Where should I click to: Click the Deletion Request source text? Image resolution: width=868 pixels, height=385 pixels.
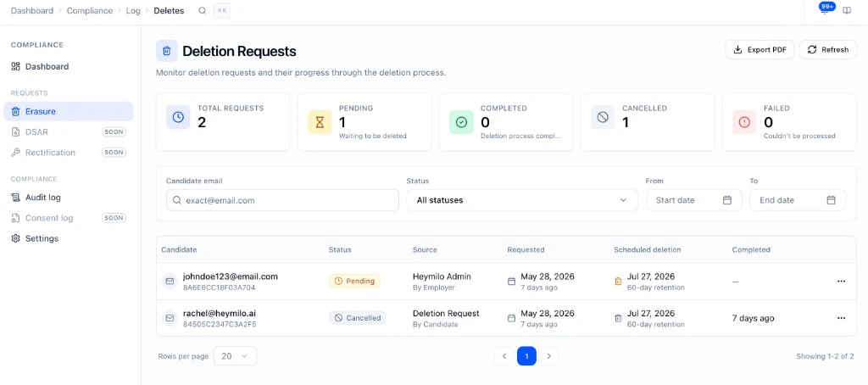pos(446,314)
